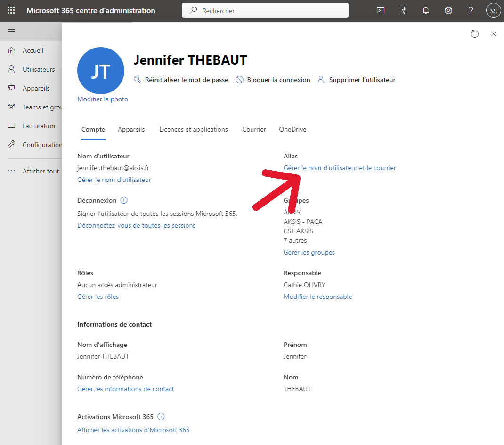Open the settings gear
Screen dimensions: 504x445
point(448,11)
